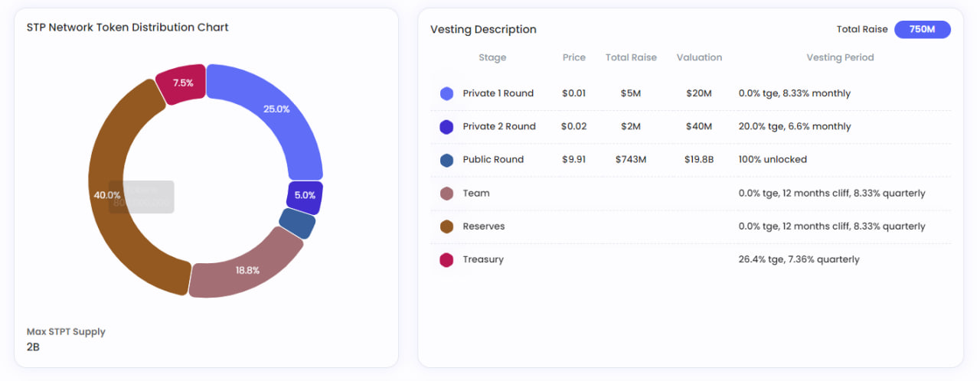
Task: Click the Reserves hexagon icon
Action: point(447,226)
